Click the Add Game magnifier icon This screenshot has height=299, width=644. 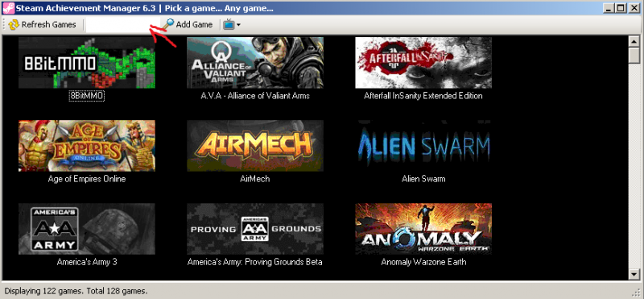coord(167,24)
